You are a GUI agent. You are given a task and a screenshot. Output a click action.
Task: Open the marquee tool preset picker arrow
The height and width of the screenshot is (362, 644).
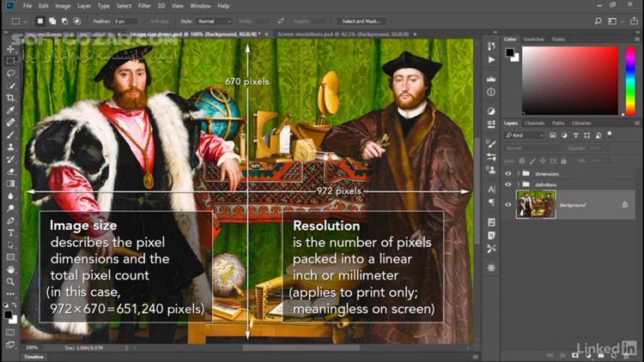(25, 21)
